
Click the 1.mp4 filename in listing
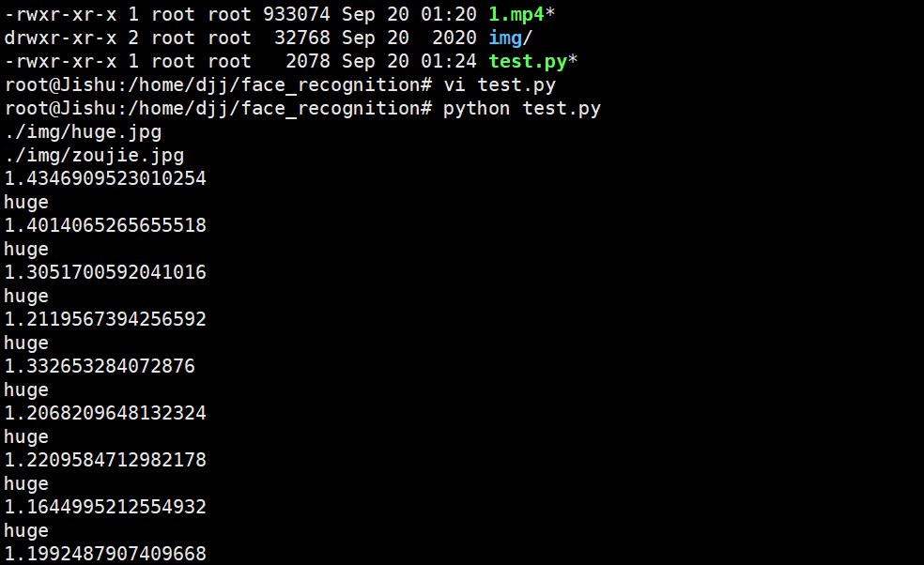(516, 14)
